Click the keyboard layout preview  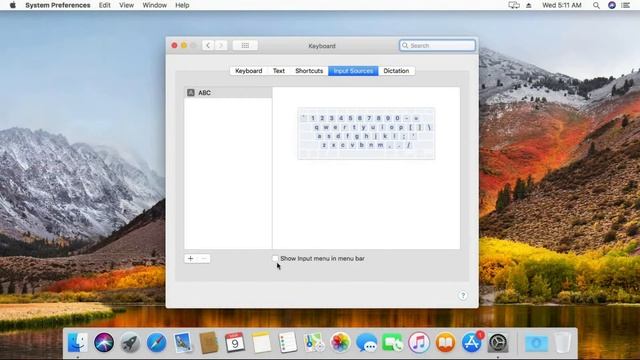pos(366,133)
